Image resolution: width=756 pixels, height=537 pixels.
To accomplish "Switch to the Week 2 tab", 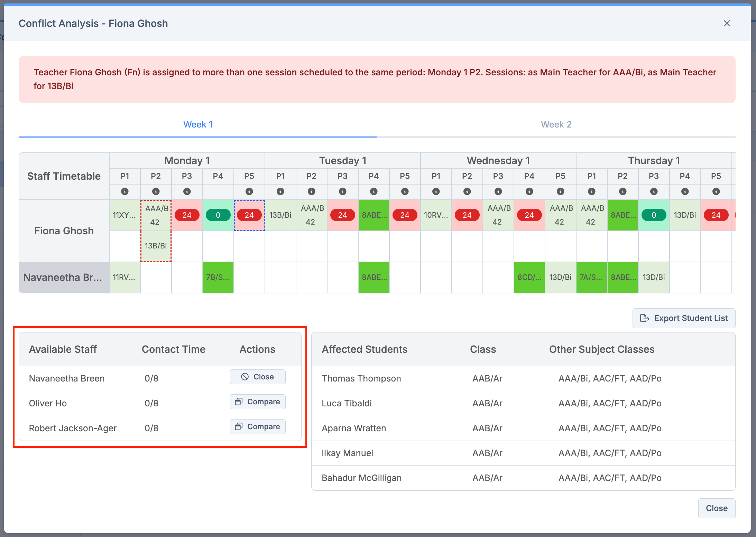I will pos(556,124).
